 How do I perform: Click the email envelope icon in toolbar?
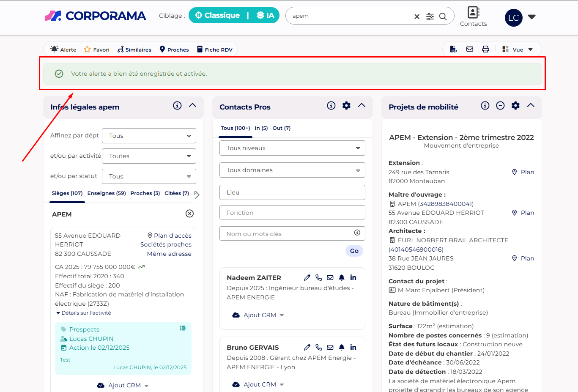[x=469, y=49]
